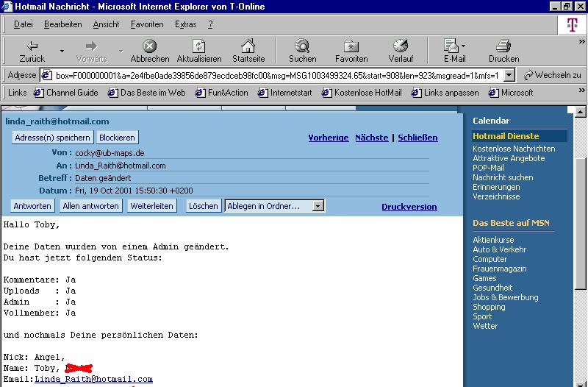Open the Ansicht menu
This screenshot has height=387, width=588.
click(x=106, y=24)
